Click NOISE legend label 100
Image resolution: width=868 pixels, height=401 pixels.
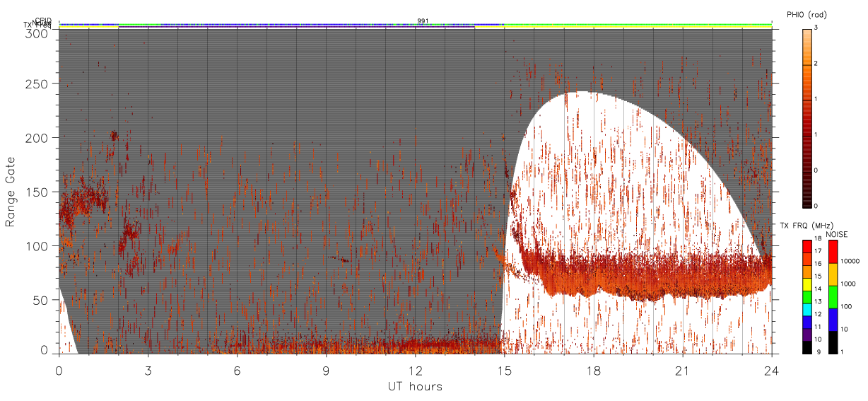848,306
